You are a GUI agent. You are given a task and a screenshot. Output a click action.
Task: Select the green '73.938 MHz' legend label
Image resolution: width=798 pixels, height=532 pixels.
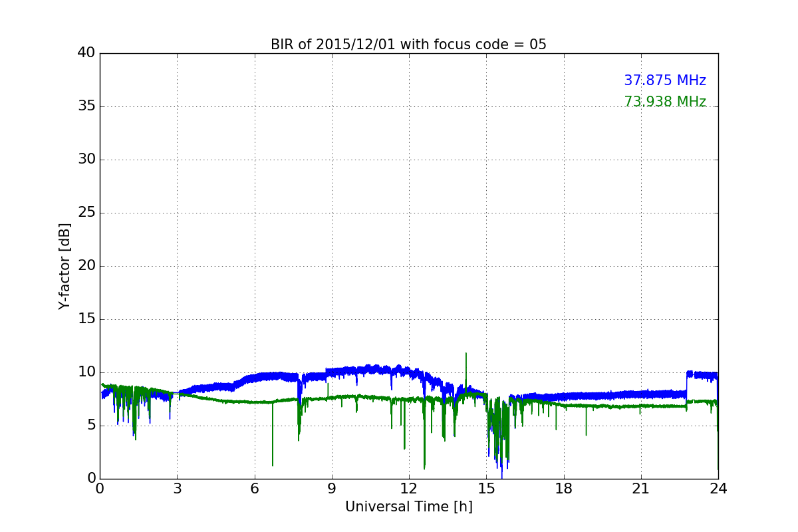click(x=665, y=102)
